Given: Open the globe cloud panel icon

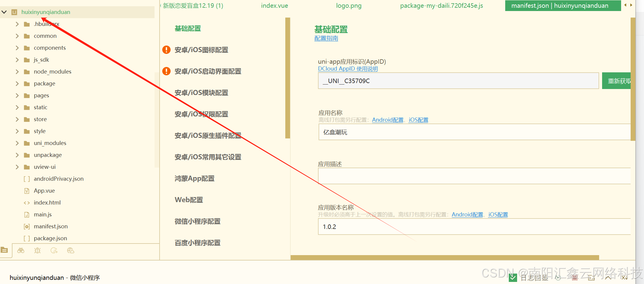Looking at the screenshot, I should pyautogui.click(x=71, y=251).
